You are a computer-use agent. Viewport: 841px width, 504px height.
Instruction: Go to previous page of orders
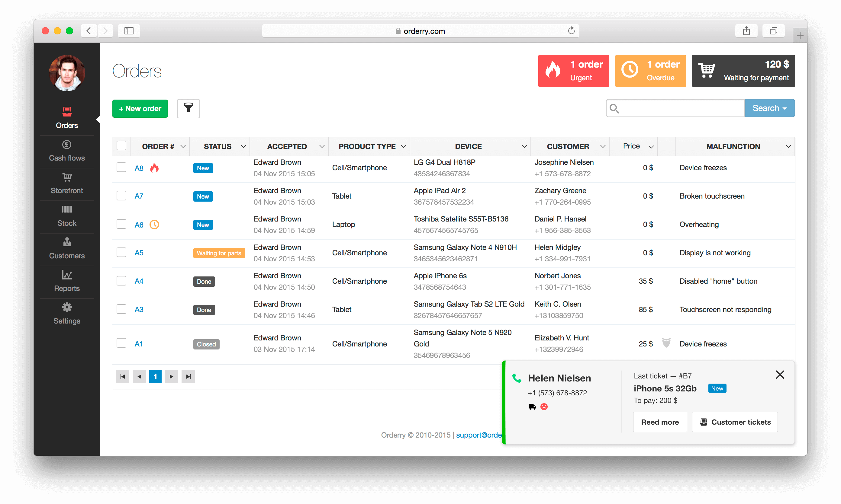pos(139,376)
